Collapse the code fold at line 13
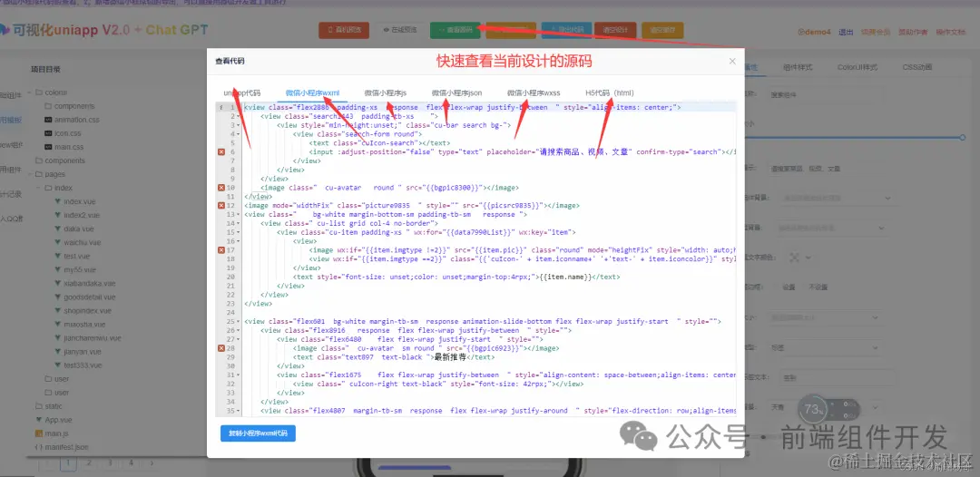Image resolution: width=980 pixels, height=477 pixels. point(238,214)
